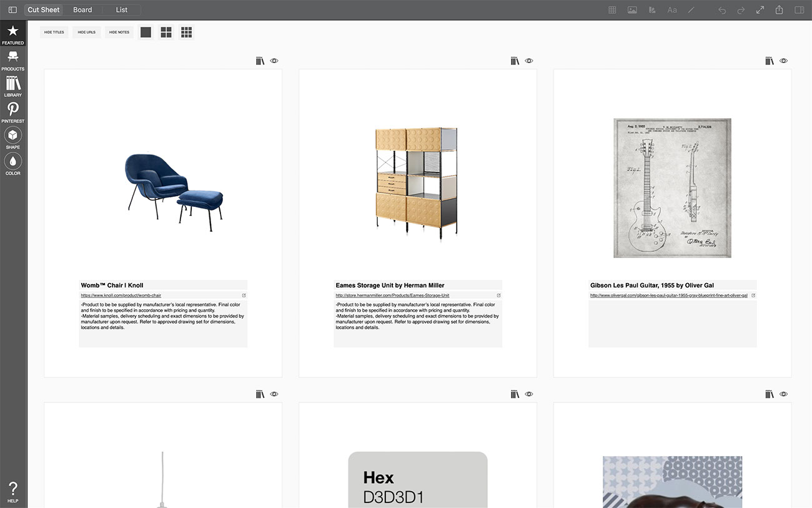Switch to the Board tab
This screenshot has height=508, width=812.
click(82, 10)
